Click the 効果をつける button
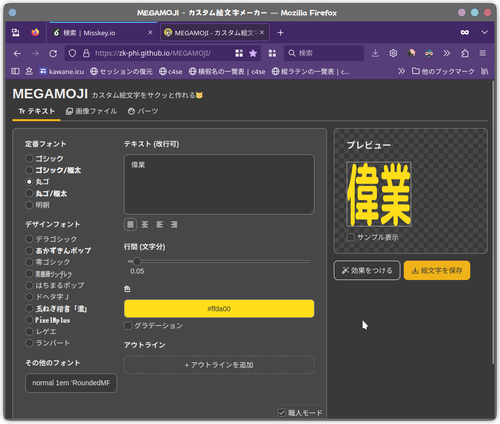The width and height of the screenshot is (500, 424). [x=367, y=270]
